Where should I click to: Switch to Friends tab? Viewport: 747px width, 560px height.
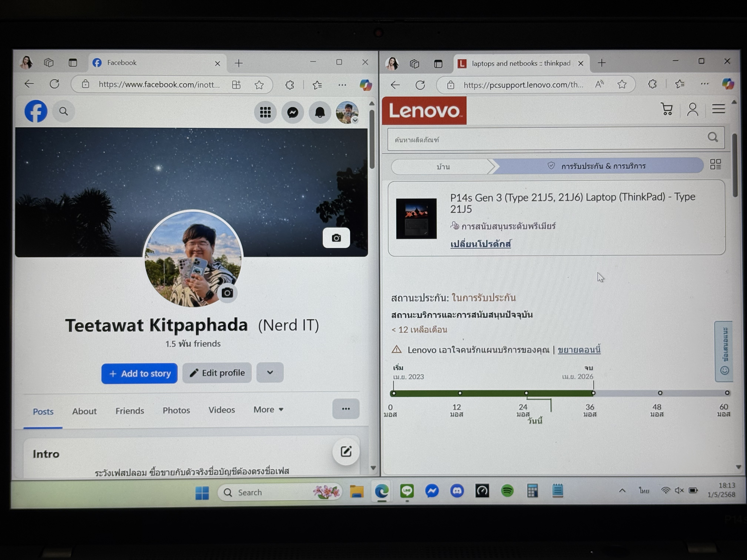tap(130, 411)
